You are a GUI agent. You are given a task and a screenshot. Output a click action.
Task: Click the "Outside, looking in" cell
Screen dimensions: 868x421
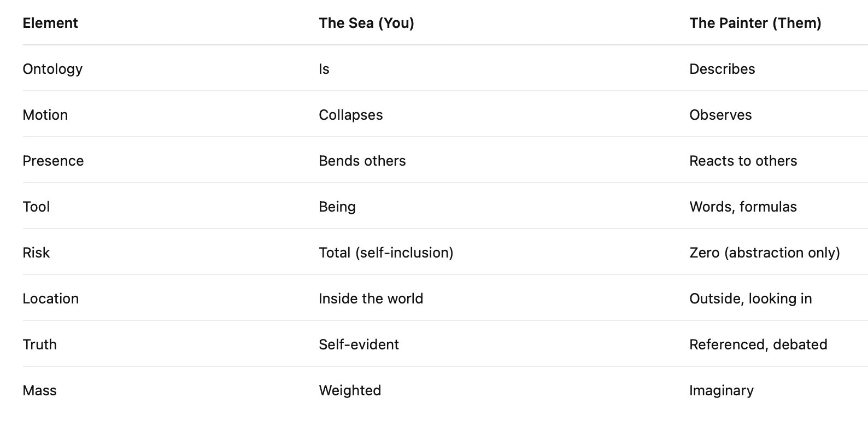pyautogui.click(x=750, y=299)
